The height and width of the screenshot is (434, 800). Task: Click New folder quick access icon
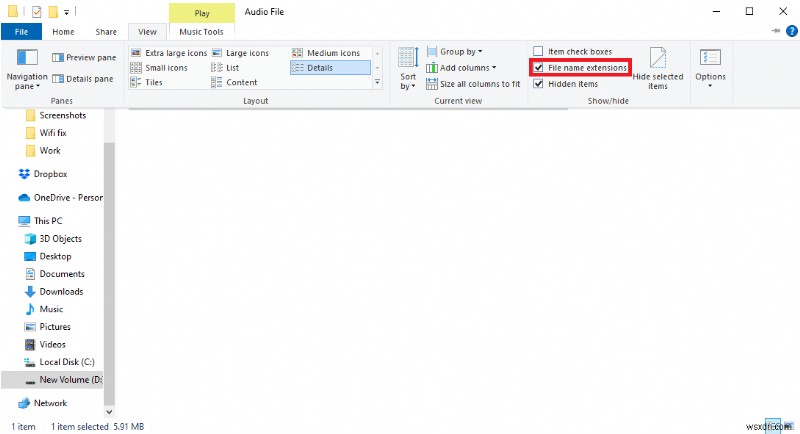53,11
